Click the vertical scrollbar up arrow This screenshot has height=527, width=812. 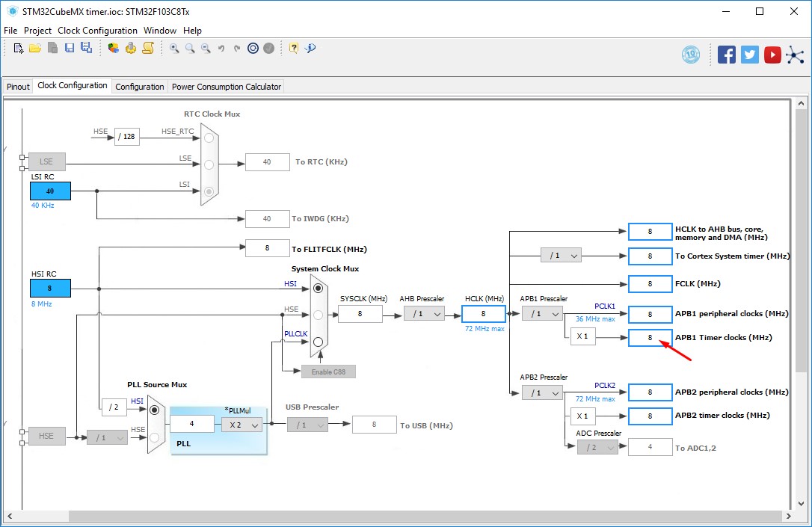(x=801, y=104)
